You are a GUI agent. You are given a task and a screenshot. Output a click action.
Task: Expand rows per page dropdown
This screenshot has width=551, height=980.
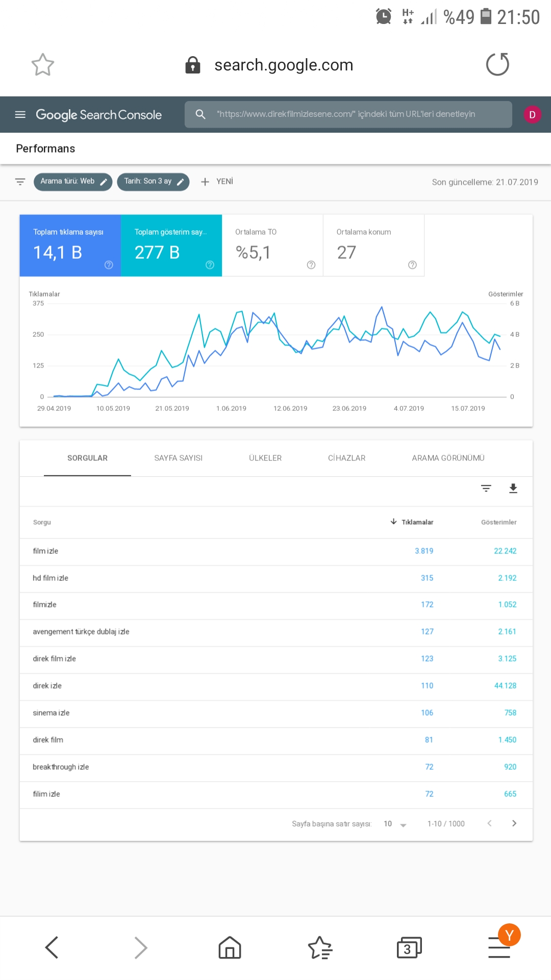[x=395, y=824]
